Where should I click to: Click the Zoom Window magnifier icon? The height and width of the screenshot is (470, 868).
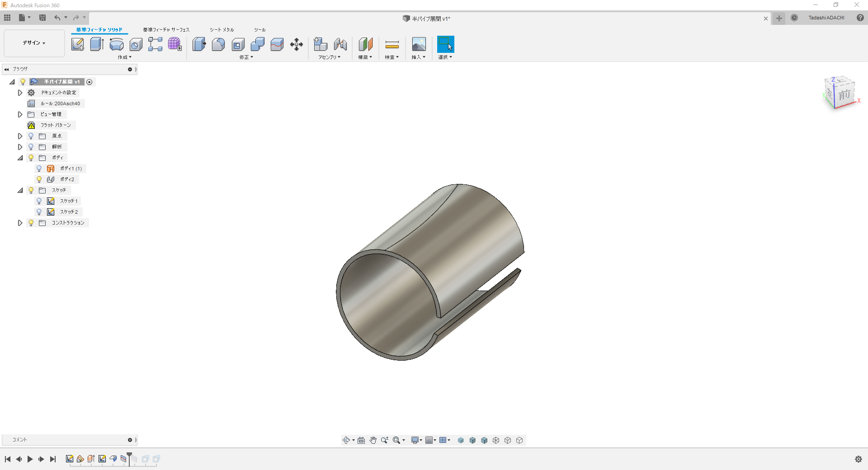[x=396, y=440]
